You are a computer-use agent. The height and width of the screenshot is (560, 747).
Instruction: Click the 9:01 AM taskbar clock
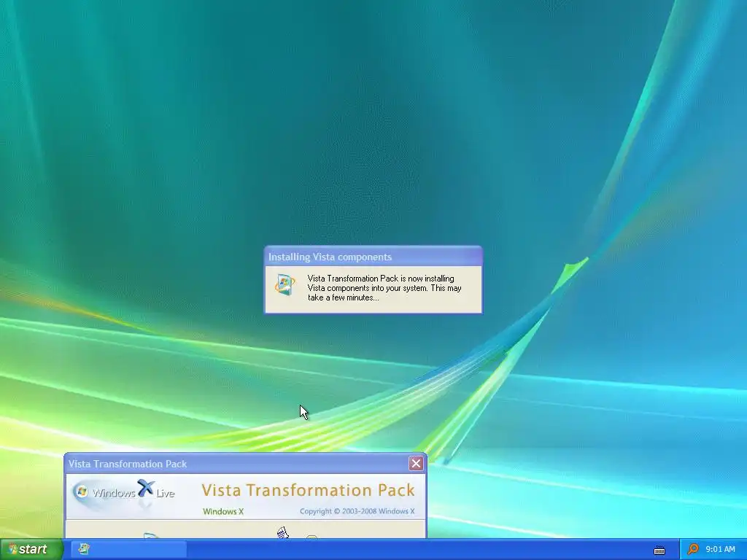720,549
